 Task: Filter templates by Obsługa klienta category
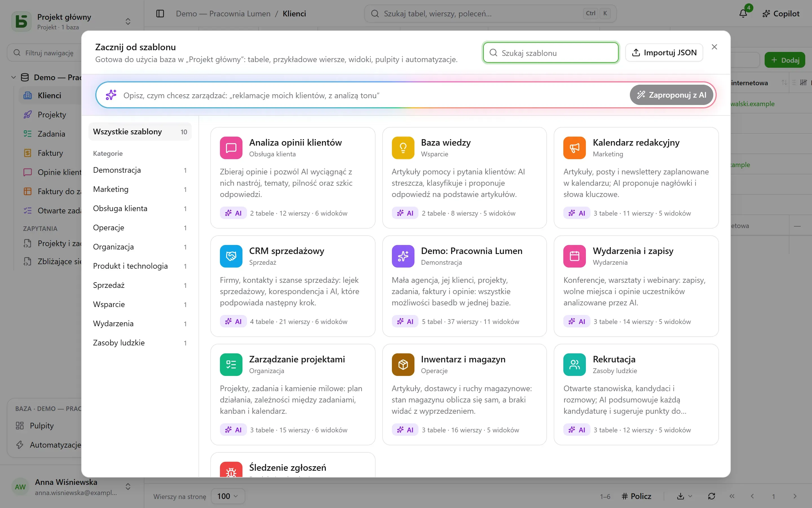[x=140, y=209]
